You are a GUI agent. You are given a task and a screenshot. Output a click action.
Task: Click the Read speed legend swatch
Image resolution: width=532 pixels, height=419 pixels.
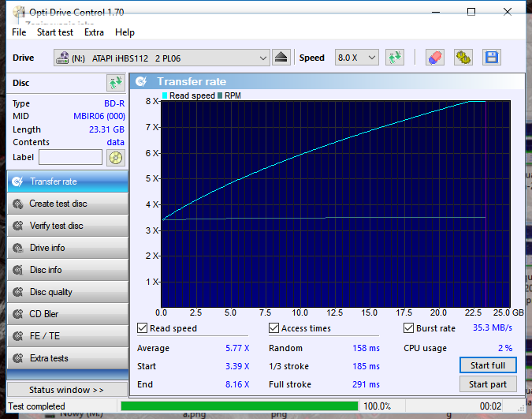tap(165, 95)
